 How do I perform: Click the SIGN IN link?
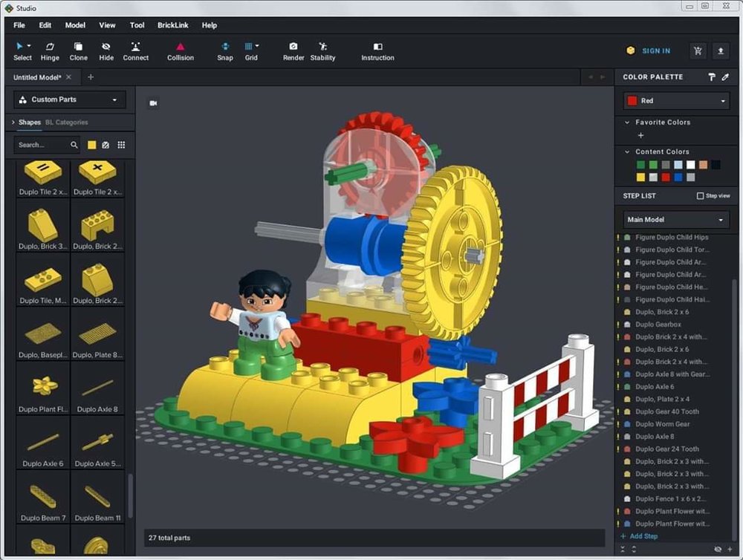click(656, 51)
